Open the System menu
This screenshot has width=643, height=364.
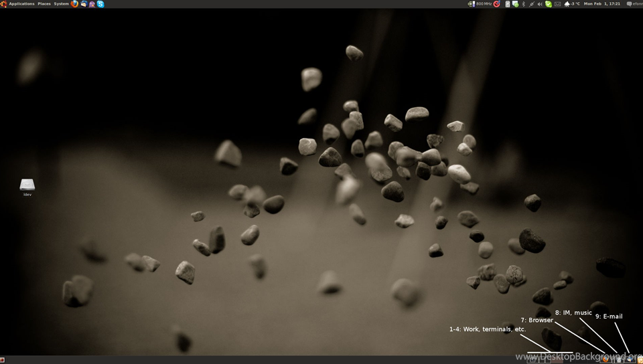click(61, 4)
